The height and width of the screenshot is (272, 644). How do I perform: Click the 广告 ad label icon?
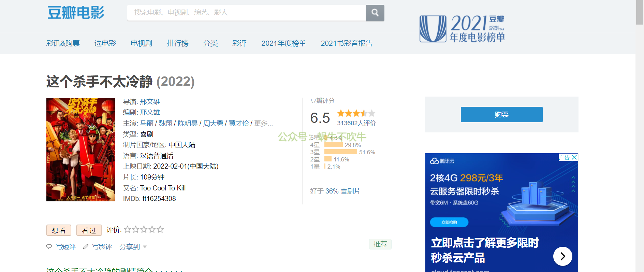click(564, 157)
